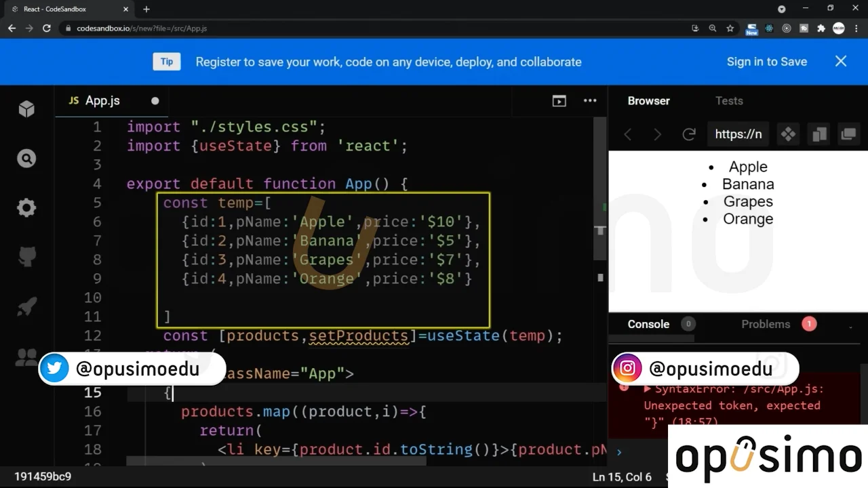Click Sign in to Save link
The width and height of the screenshot is (868, 488).
[x=767, y=62]
